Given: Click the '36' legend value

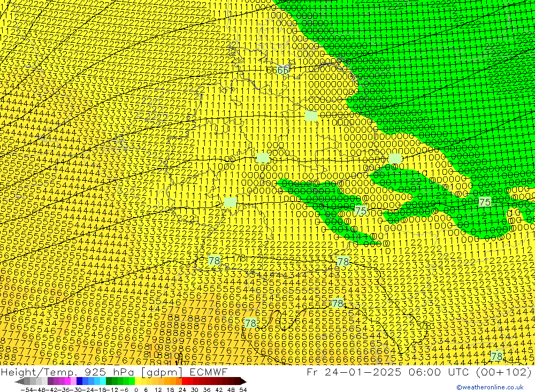Looking at the screenshot, I should [207, 390].
